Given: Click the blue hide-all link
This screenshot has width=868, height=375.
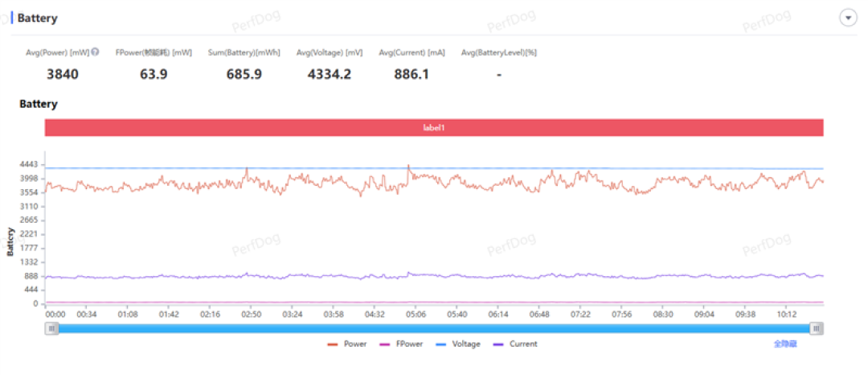Looking at the screenshot, I should [x=785, y=344].
